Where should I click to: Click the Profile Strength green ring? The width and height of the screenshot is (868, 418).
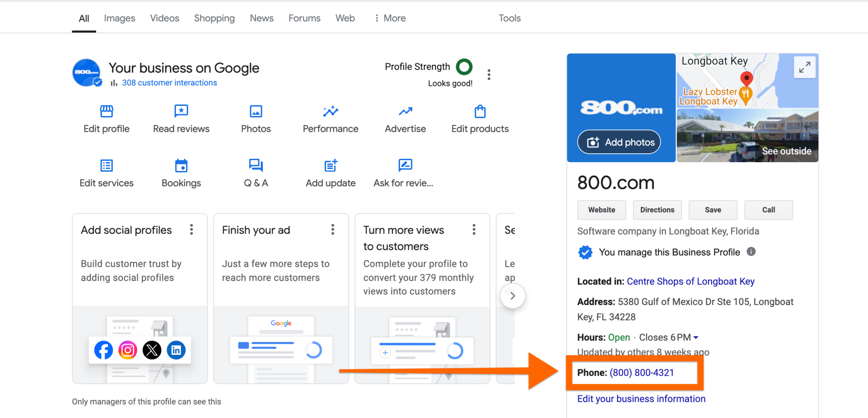464,66
